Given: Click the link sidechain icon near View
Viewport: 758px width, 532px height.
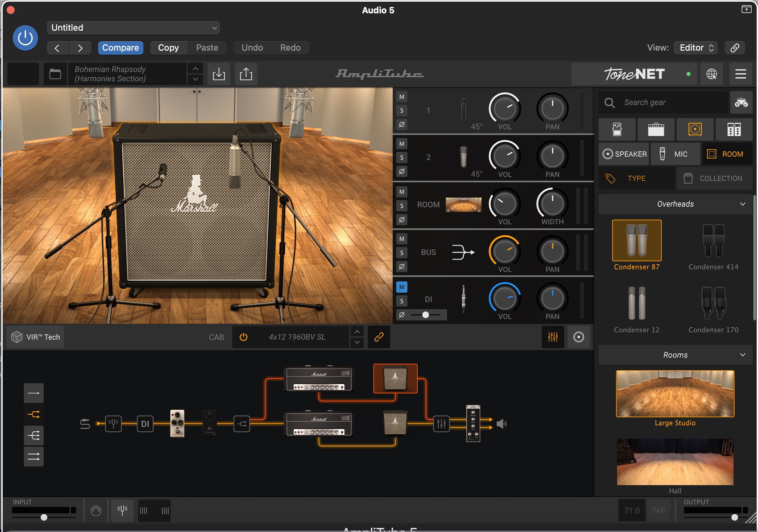Looking at the screenshot, I should (x=735, y=48).
